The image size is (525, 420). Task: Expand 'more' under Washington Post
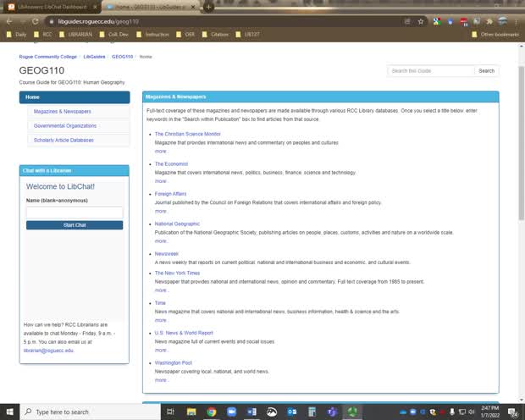162,380
